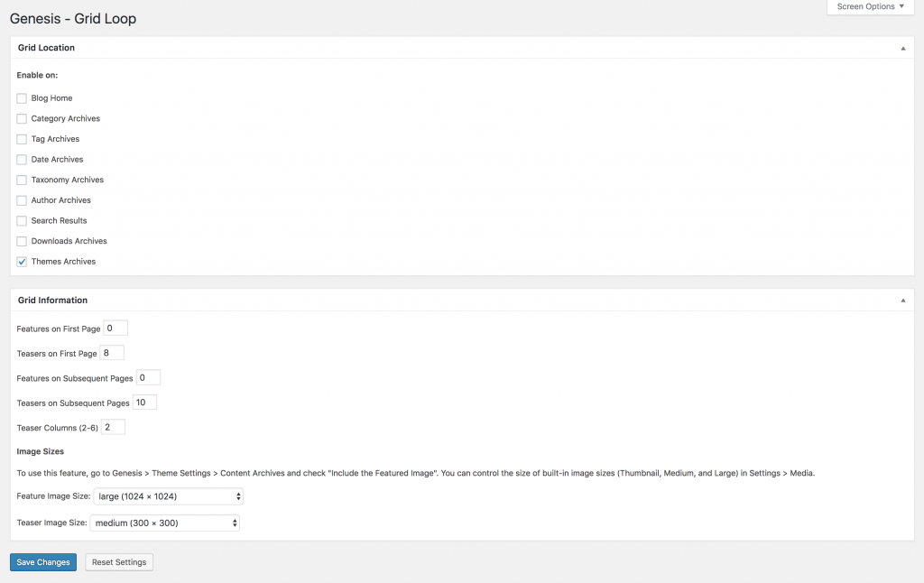
Task: Click the Feature Image Size: label
Action: pyautogui.click(x=53, y=496)
